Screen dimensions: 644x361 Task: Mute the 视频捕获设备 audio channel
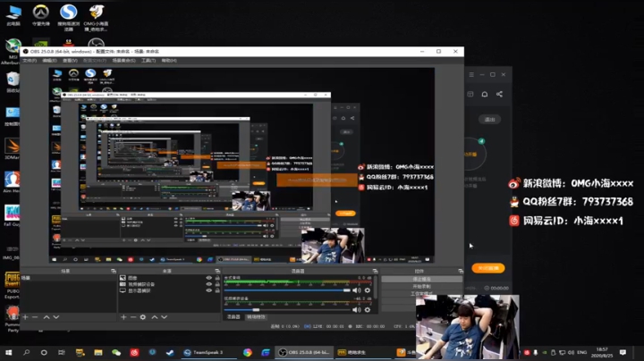pyautogui.click(x=357, y=310)
